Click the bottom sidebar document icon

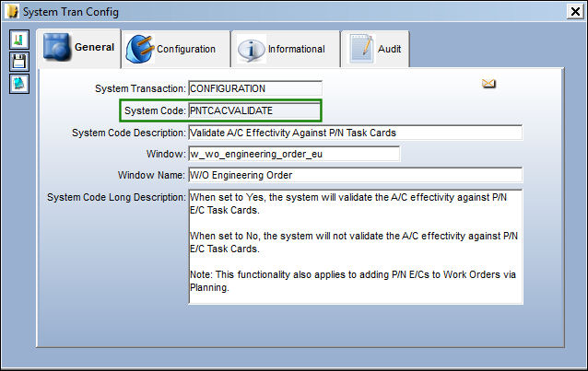click(x=19, y=84)
